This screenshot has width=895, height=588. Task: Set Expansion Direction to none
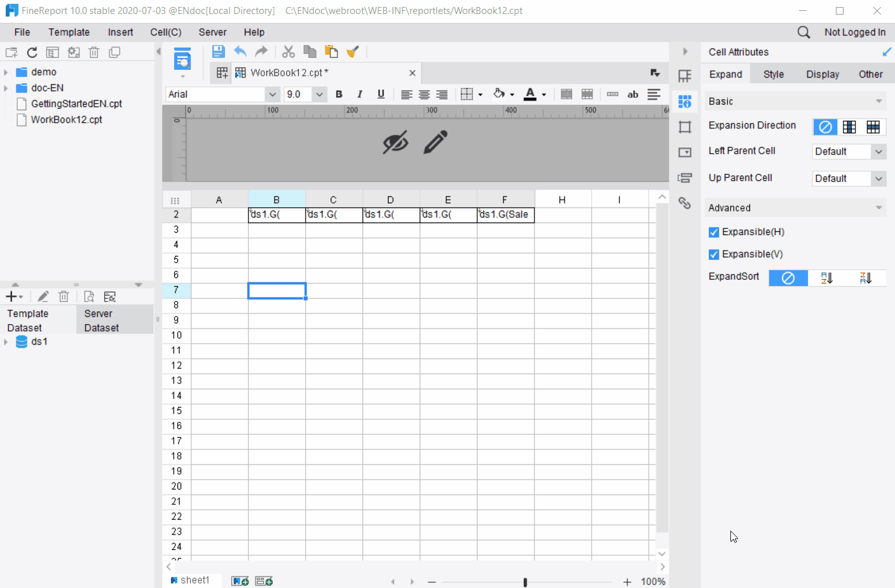coord(825,127)
